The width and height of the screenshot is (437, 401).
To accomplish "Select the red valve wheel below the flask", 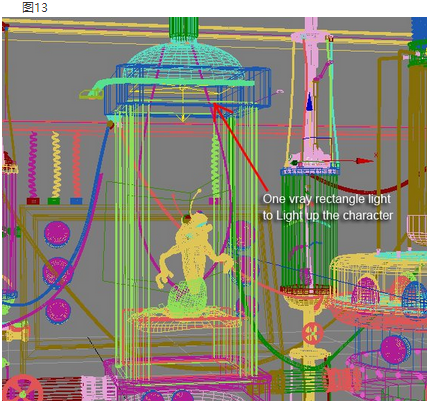I will tap(313, 333).
